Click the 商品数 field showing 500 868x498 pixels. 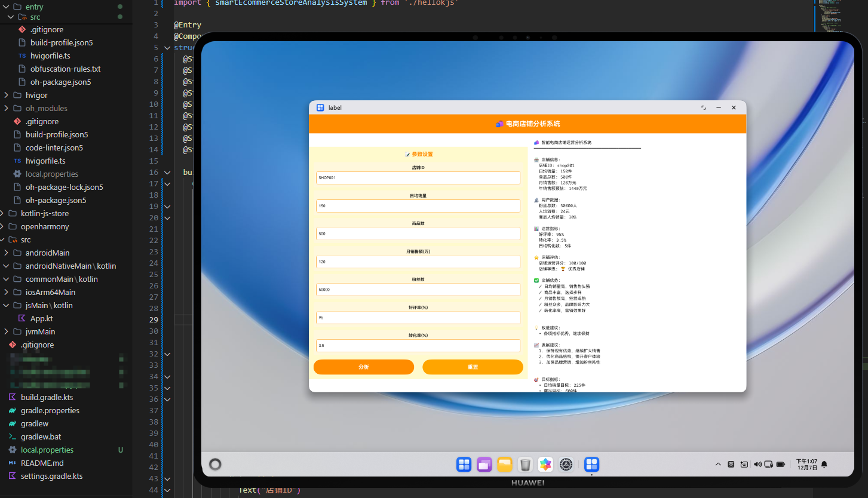point(418,234)
